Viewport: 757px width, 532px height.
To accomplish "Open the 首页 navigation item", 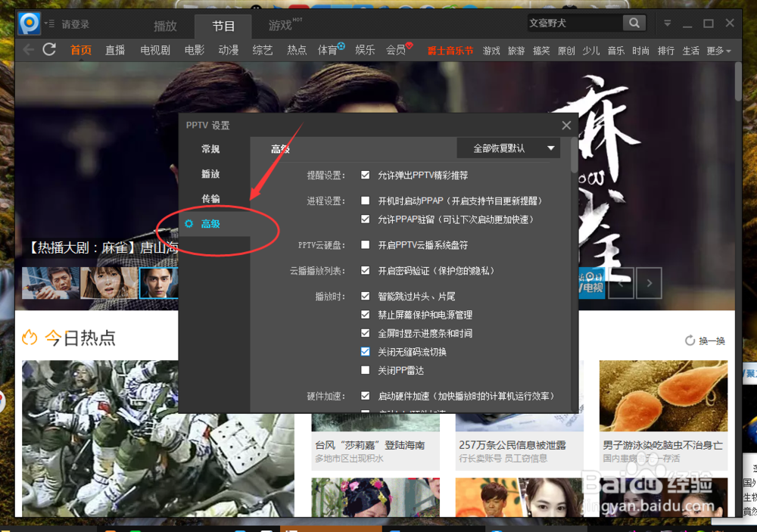I will coord(81,50).
